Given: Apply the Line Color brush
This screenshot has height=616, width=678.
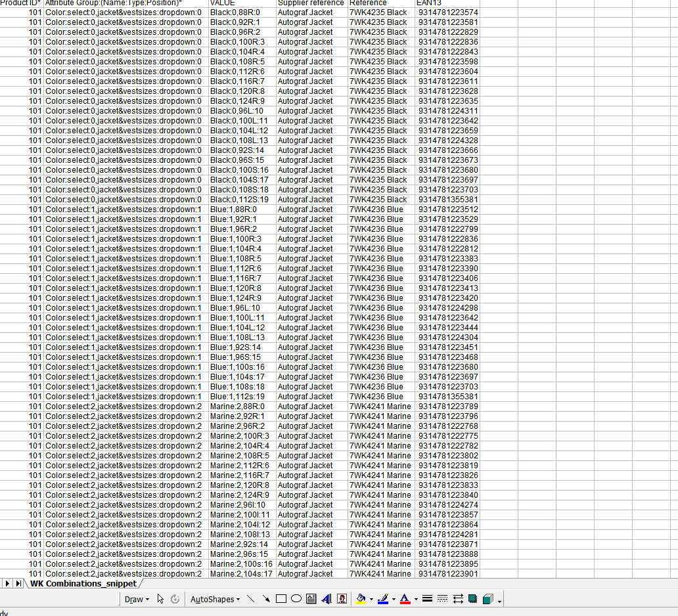Looking at the screenshot, I should click(382, 599).
